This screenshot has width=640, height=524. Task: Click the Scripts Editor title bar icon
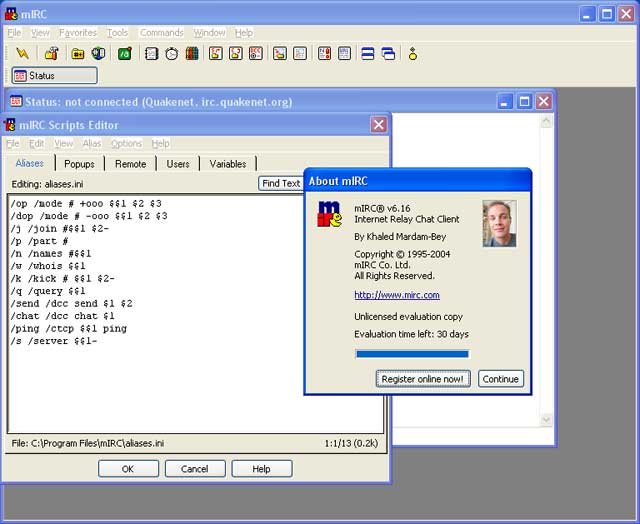click(10, 124)
